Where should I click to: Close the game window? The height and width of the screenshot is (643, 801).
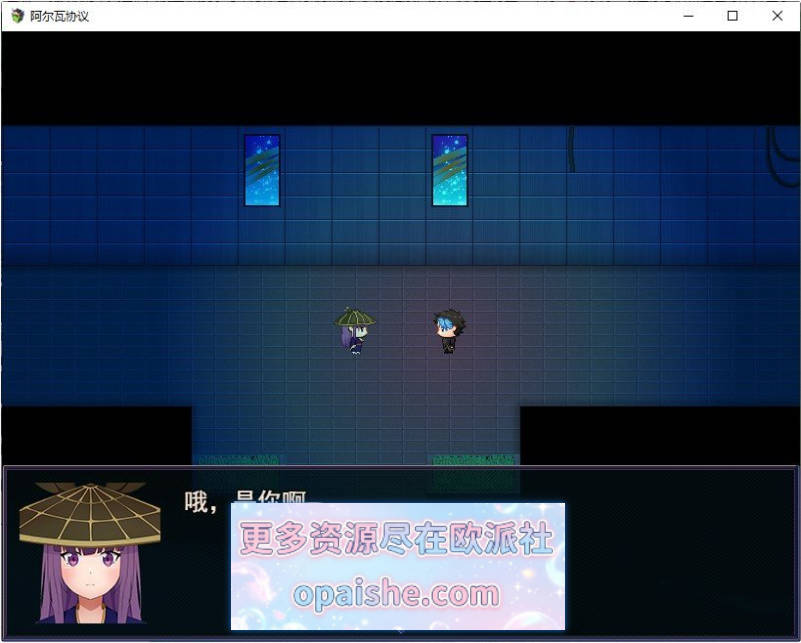point(778,16)
